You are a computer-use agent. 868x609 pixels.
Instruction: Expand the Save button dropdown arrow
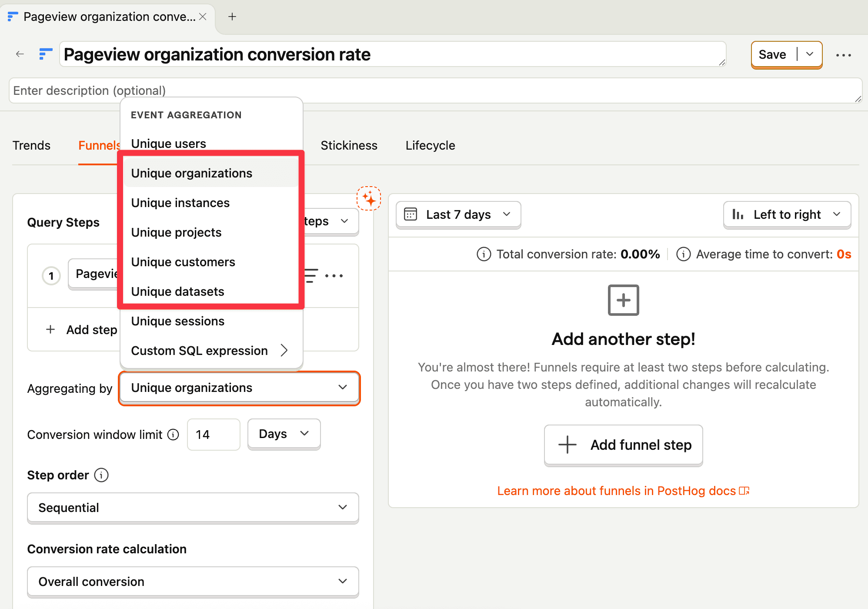810,54
